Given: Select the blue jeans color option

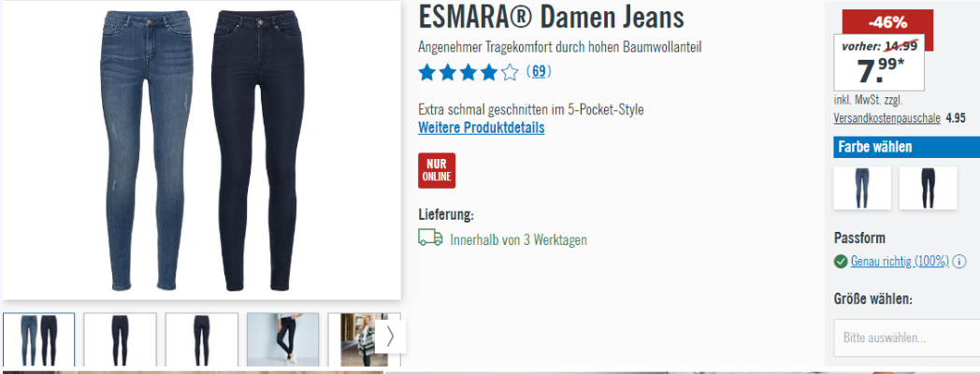Looking at the screenshot, I should tap(862, 188).
